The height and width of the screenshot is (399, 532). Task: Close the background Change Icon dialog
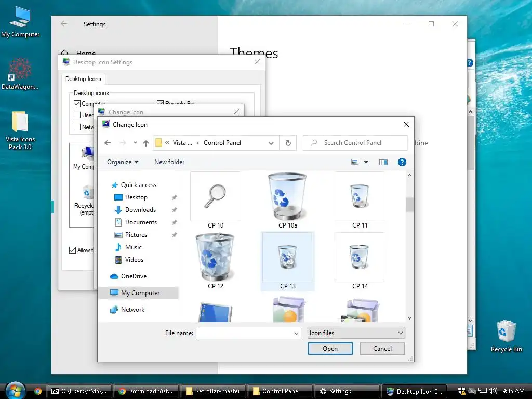point(236,112)
